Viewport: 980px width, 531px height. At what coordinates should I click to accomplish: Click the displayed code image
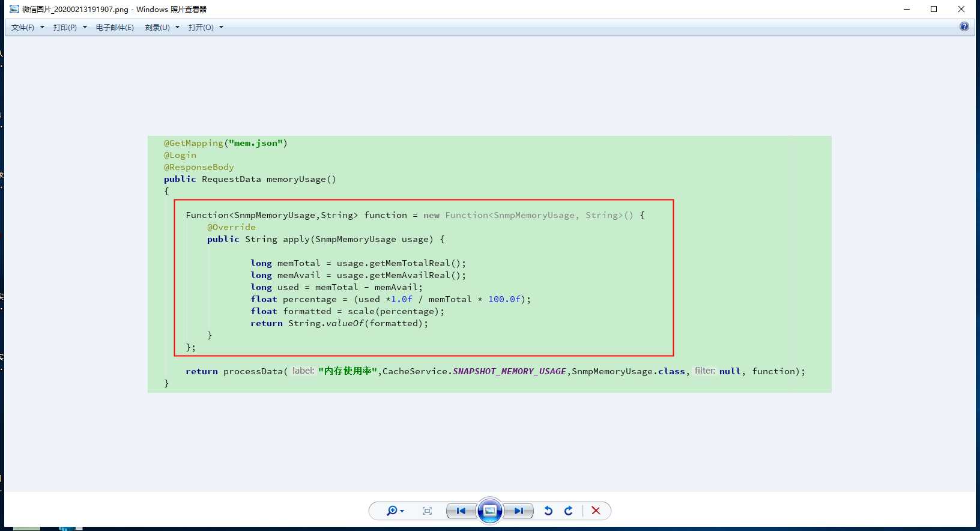click(489, 264)
